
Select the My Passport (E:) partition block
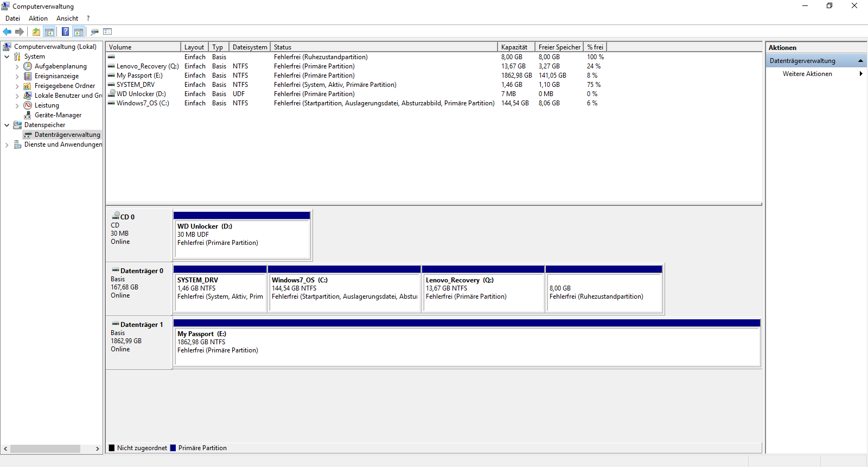[467, 343]
